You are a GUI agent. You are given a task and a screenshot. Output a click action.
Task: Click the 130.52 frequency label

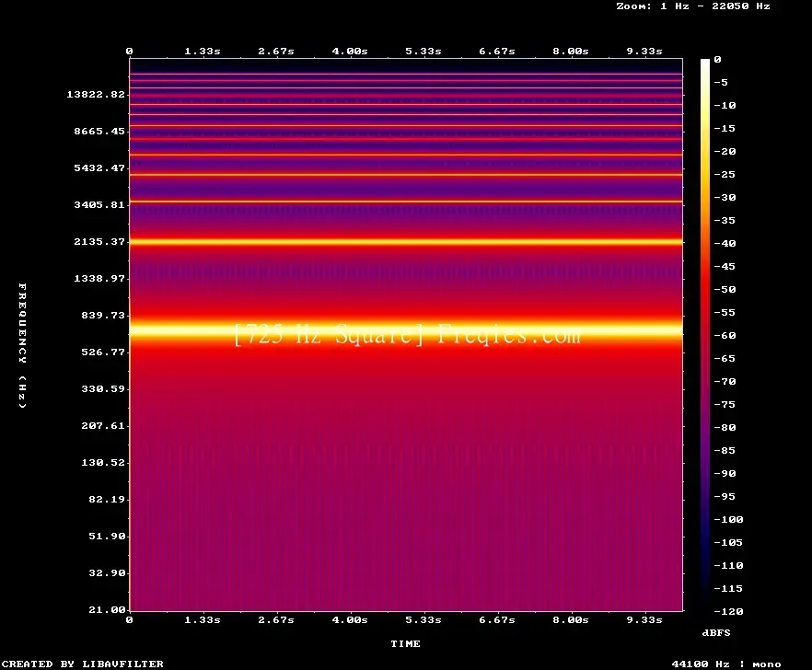pos(103,462)
